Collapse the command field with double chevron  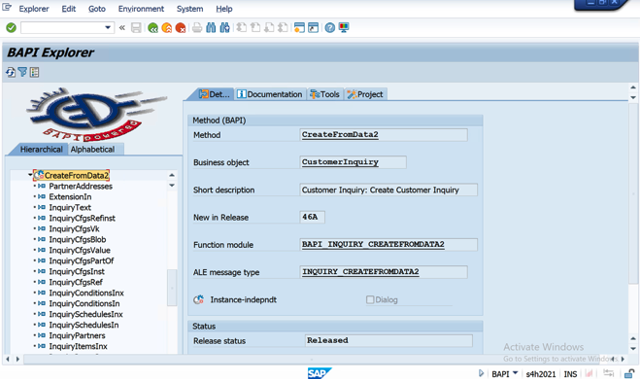pos(122,28)
